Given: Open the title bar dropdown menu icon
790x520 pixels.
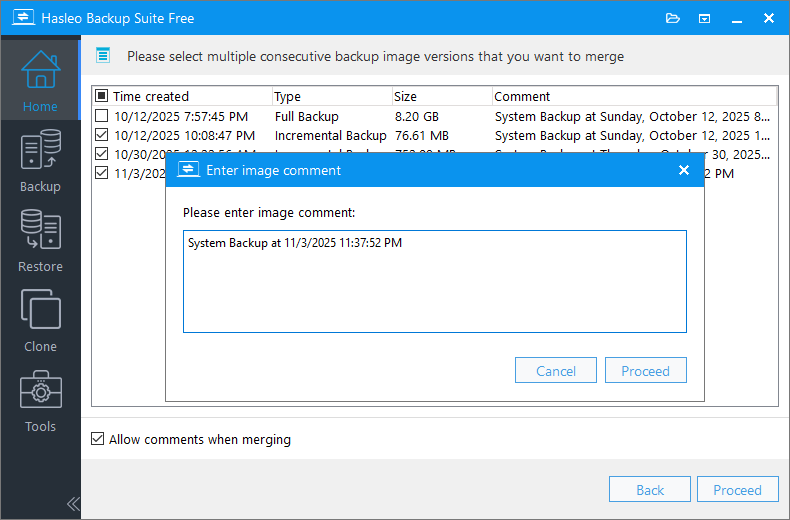Looking at the screenshot, I should [704, 18].
